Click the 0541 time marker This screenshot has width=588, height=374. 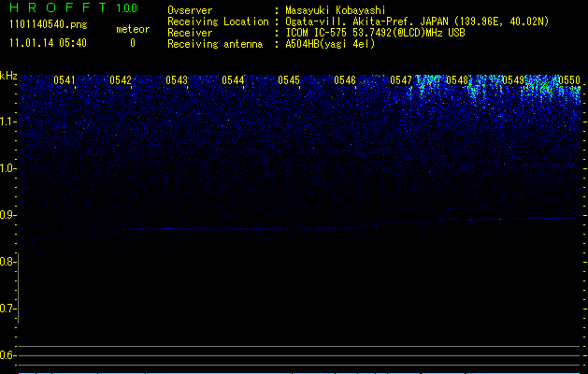click(x=65, y=80)
